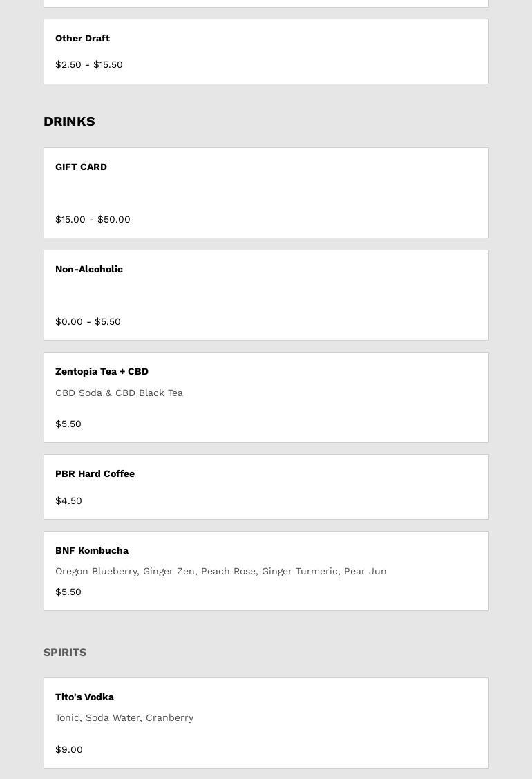
Task: Click the $15.00 - $50.00 gift card price
Action: click(93, 219)
